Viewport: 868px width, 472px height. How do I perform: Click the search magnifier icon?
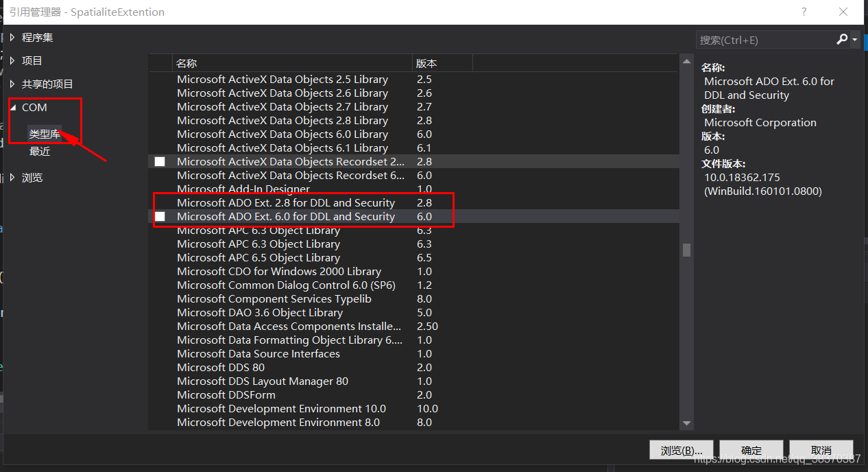point(842,40)
